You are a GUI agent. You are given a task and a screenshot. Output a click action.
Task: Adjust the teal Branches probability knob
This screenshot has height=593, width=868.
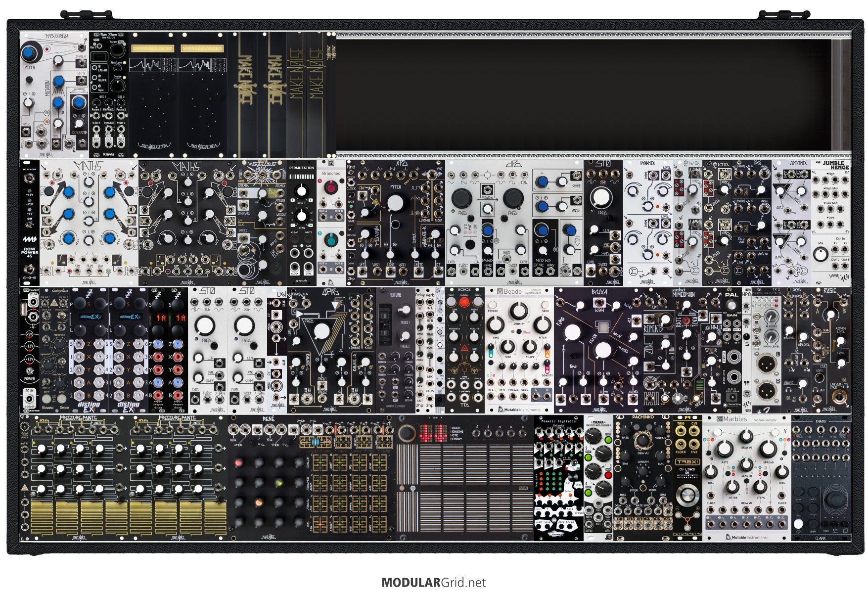331,240
